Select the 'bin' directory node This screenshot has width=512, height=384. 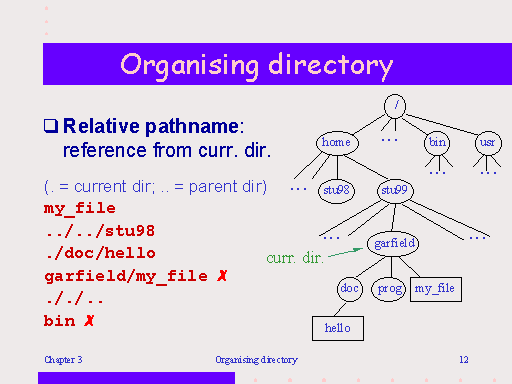[437, 143]
